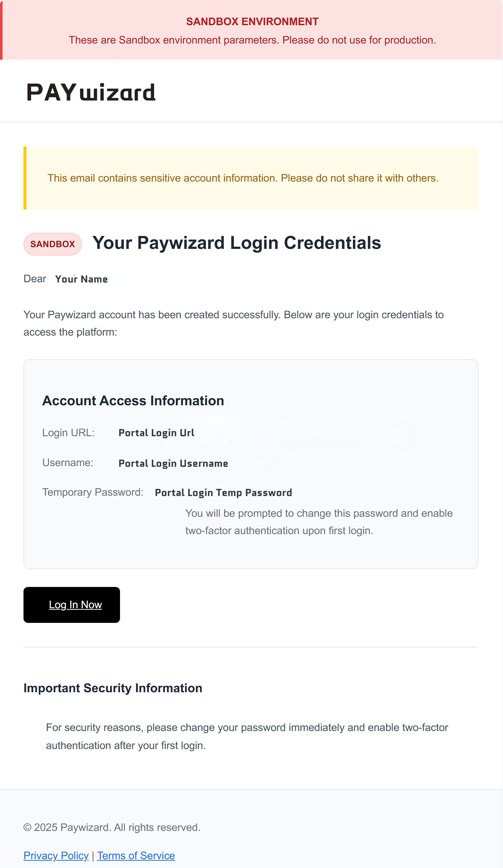Viewport: 503px width, 868px height.
Task: Click the PAYwizard logo
Action: click(x=91, y=92)
